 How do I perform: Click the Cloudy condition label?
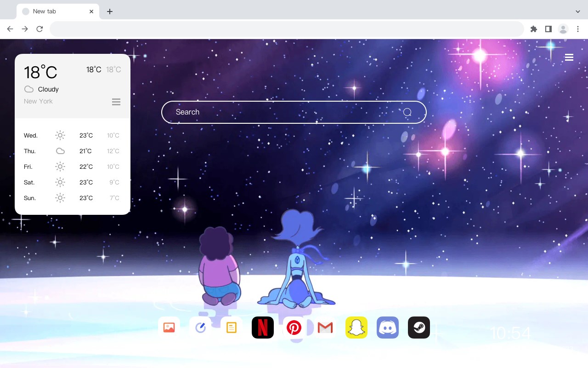coord(48,89)
